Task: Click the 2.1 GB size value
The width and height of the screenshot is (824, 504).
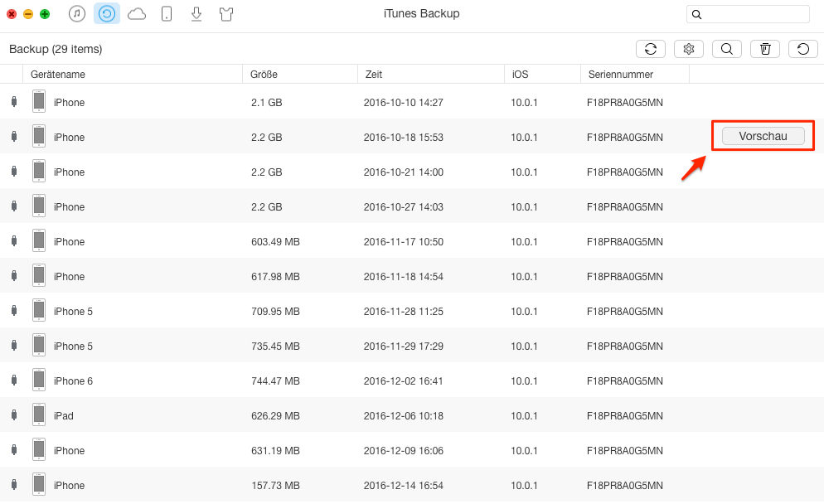Action: (266, 103)
